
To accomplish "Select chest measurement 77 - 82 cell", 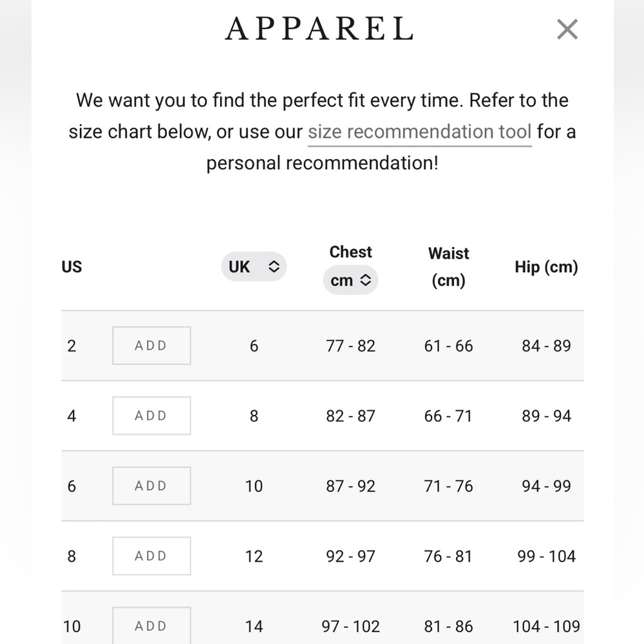I will (x=351, y=346).
